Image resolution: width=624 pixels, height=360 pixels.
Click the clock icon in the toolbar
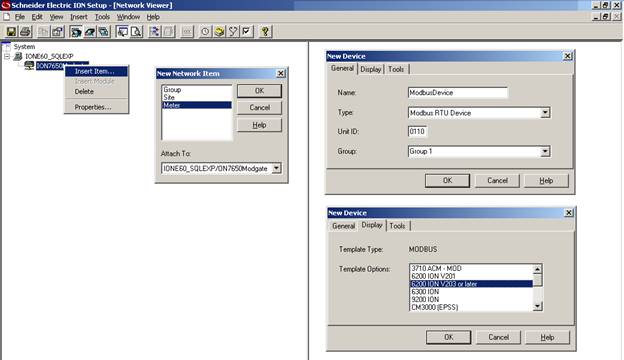pos(205,31)
